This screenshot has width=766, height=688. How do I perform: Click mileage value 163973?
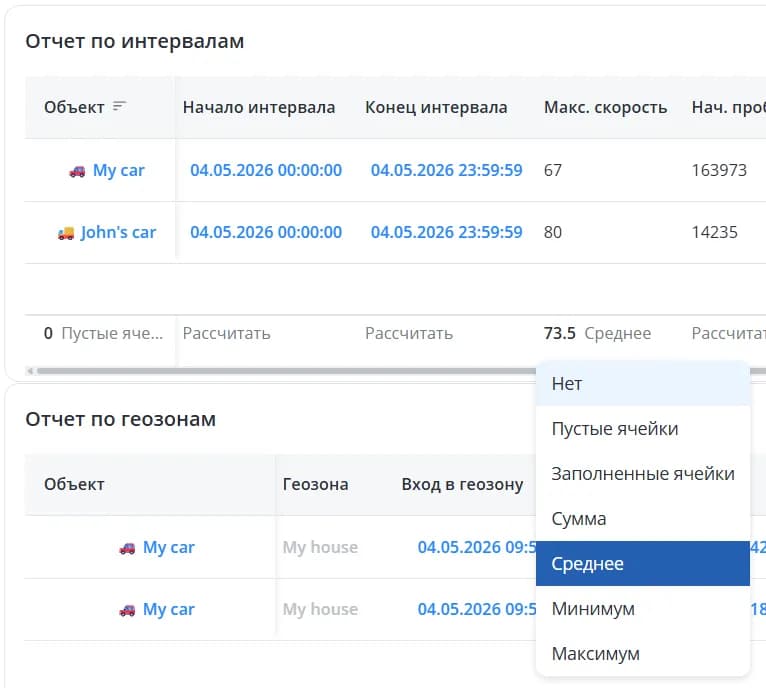[719, 170]
